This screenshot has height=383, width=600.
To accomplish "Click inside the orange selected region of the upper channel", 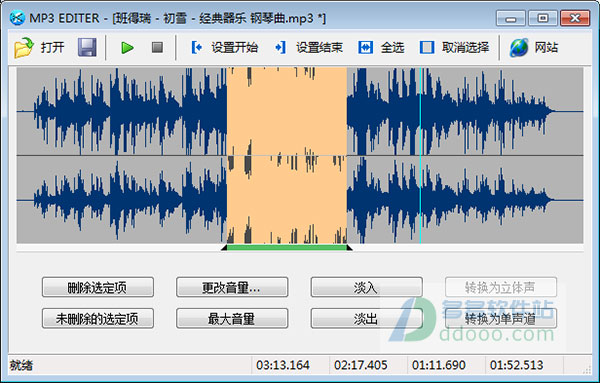I will [x=287, y=111].
